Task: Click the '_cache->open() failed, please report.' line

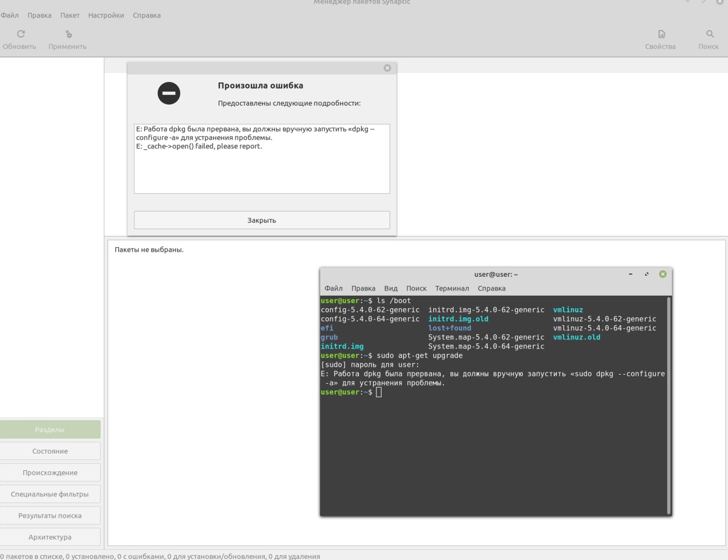Action: (199, 146)
